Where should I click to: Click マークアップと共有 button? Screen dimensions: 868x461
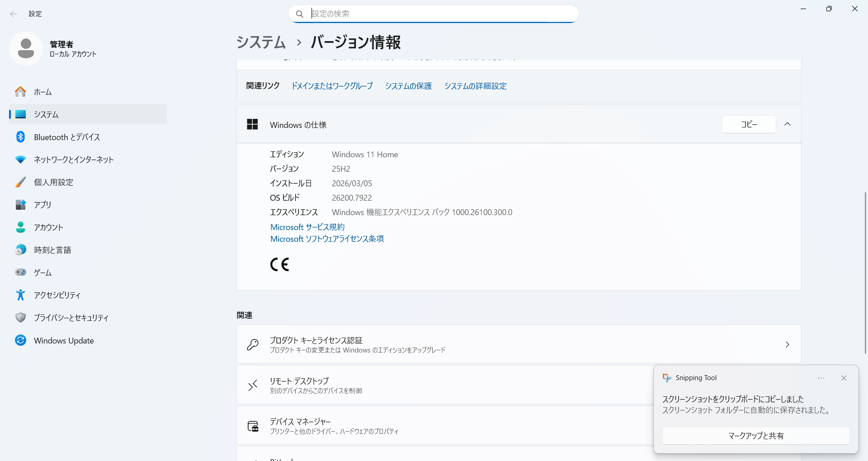coord(755,436)
